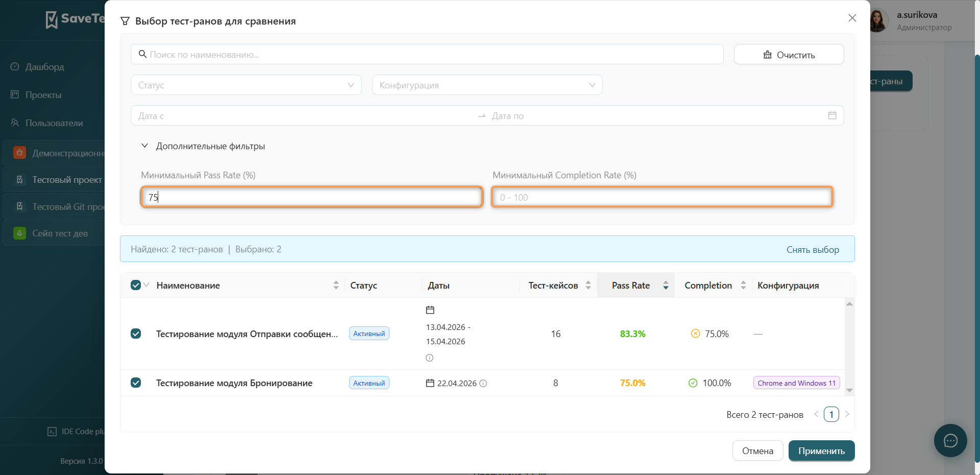This screenshot has height=475, width=980.
Task: Open the Статус dropdown filter
Action: [246, 85]
